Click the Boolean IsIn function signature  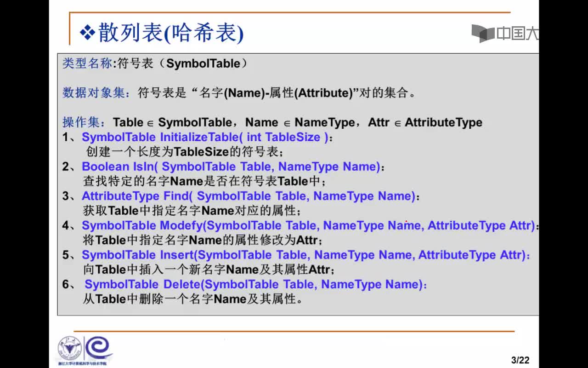pyautogui.click(x=231, y=167)
